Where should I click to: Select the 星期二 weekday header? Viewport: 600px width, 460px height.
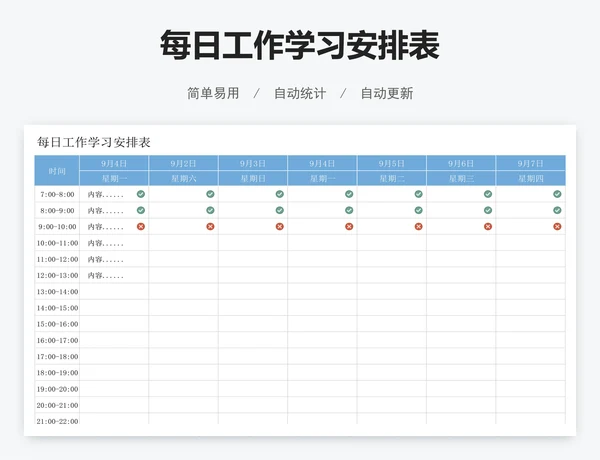pos(391,178)
